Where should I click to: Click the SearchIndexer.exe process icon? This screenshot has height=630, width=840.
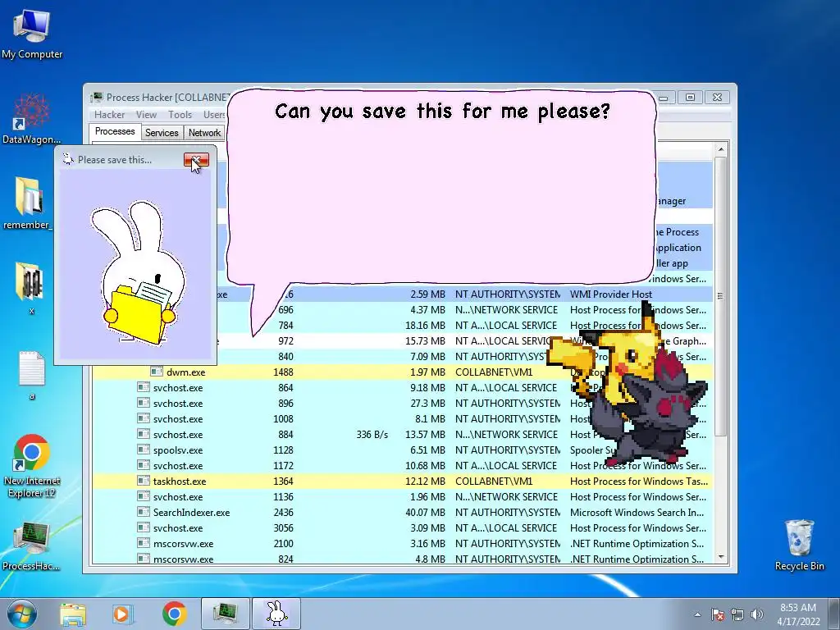(143, 512)
